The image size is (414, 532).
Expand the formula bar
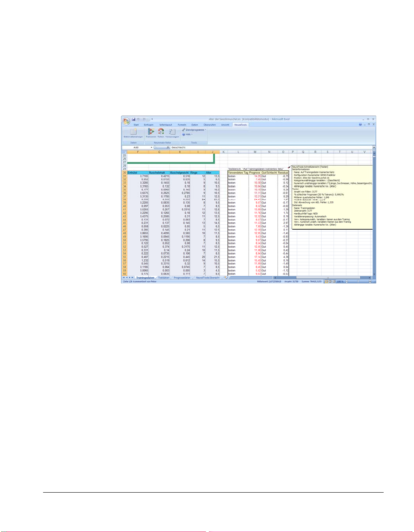374,147
